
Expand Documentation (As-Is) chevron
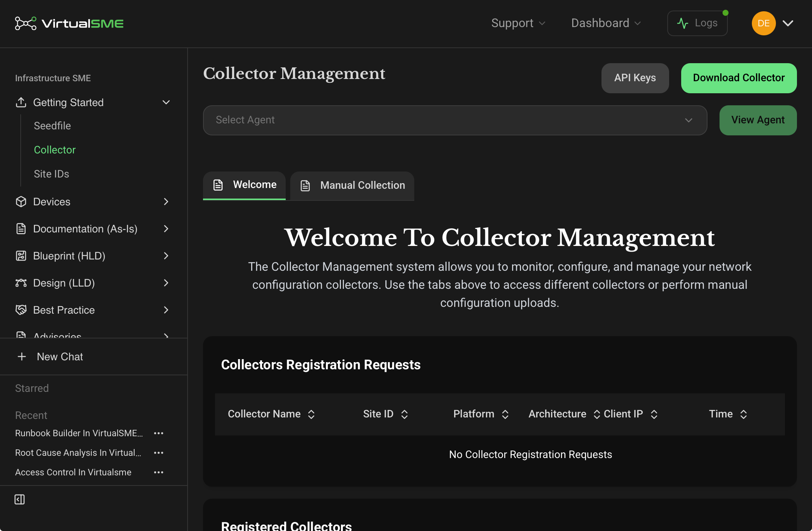166,229
